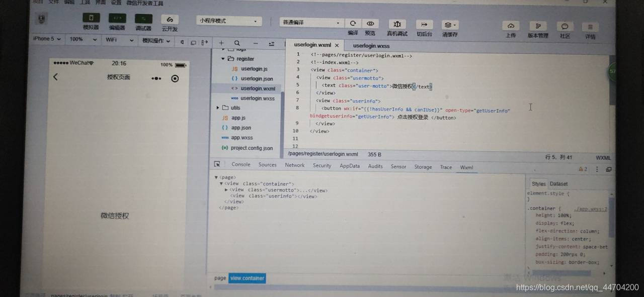Open 云开发 cloud development
This screenshot has width=644, height=297.
[x=170, y=20]
